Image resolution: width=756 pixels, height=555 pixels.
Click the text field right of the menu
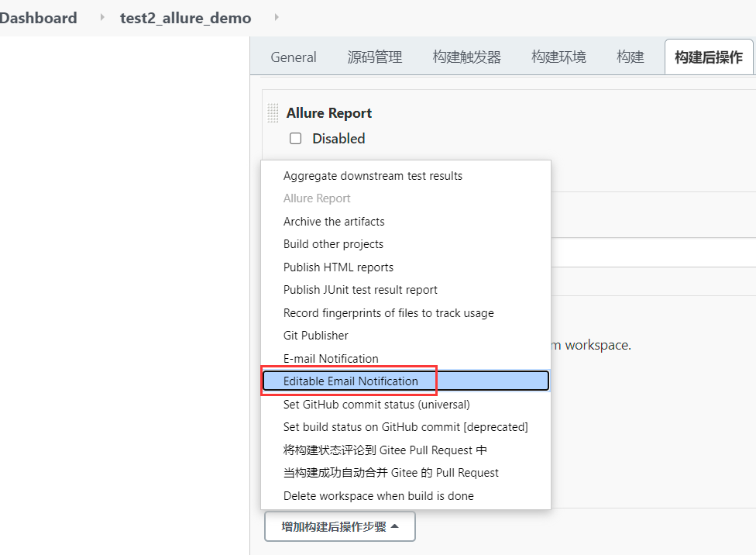(x=653, y=252)
